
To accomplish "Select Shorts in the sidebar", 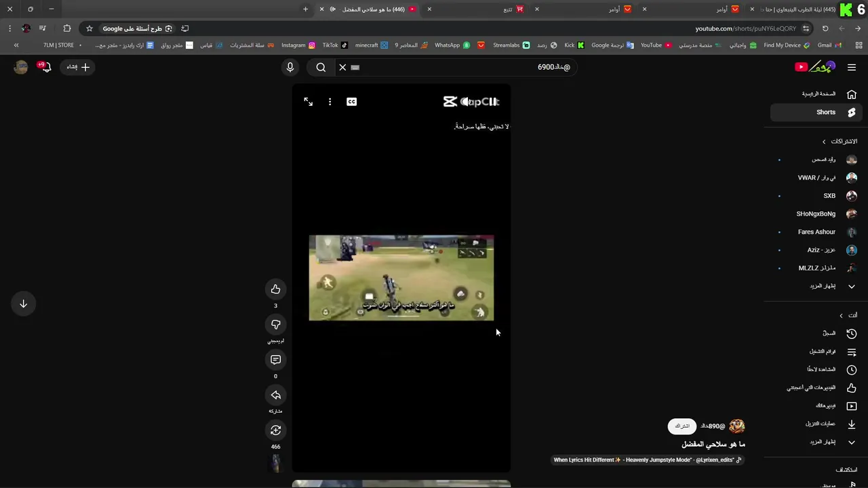I will point(816,113).
